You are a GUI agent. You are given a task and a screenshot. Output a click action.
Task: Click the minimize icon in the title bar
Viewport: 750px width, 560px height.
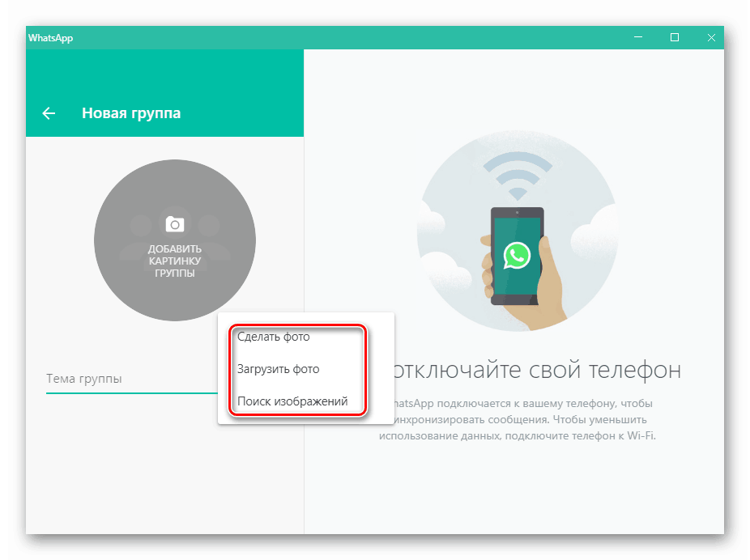[637, 37]
